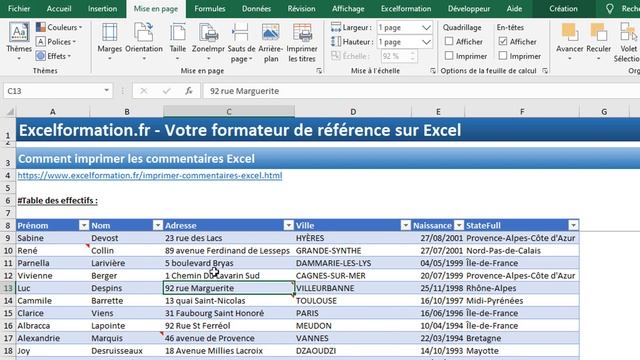Select the Alexandrie first name cell

[53, 338]
